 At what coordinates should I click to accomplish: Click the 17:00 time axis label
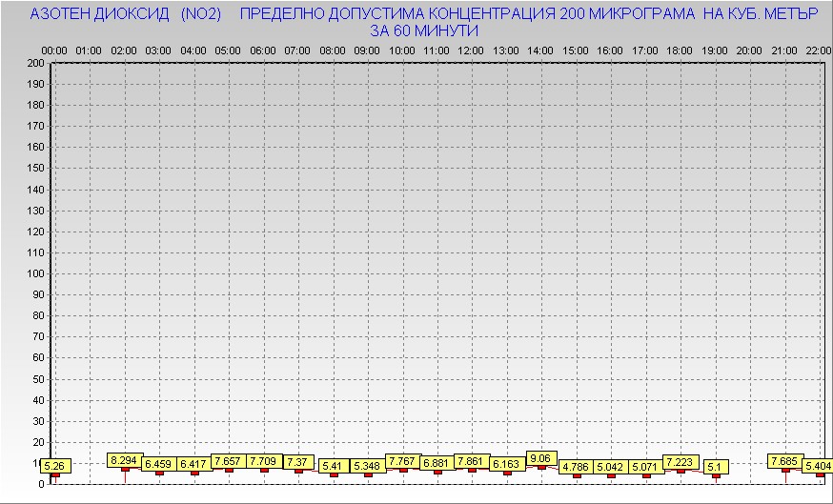tap(645, 51)
